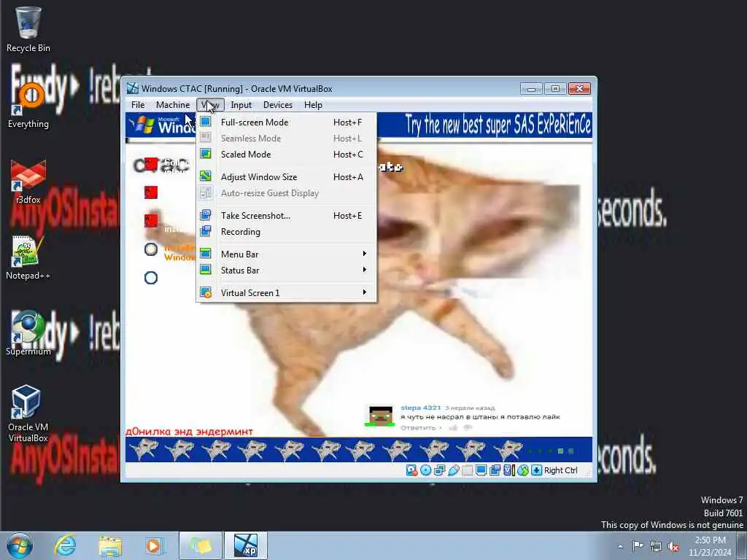Select Full-screen Mode from the View menu
The image size is (747, 560).
click(x=286, y=122)
